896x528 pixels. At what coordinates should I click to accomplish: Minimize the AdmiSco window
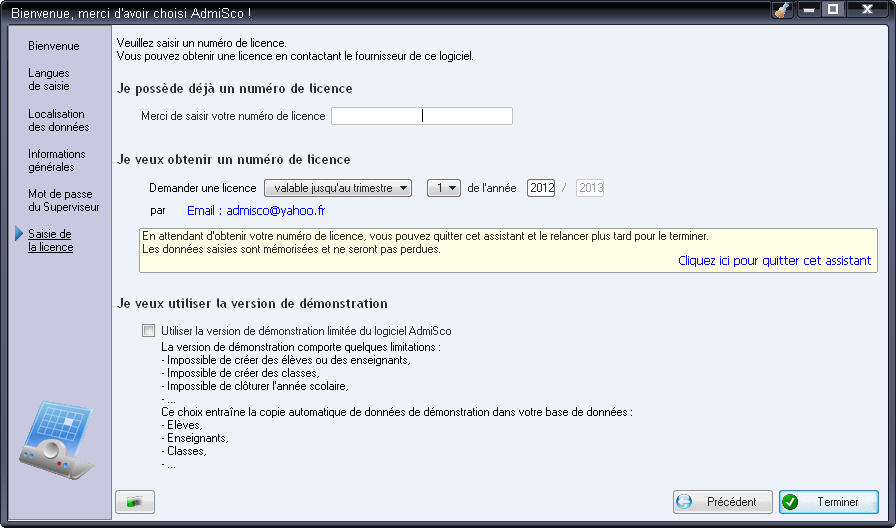pos(809,10)
